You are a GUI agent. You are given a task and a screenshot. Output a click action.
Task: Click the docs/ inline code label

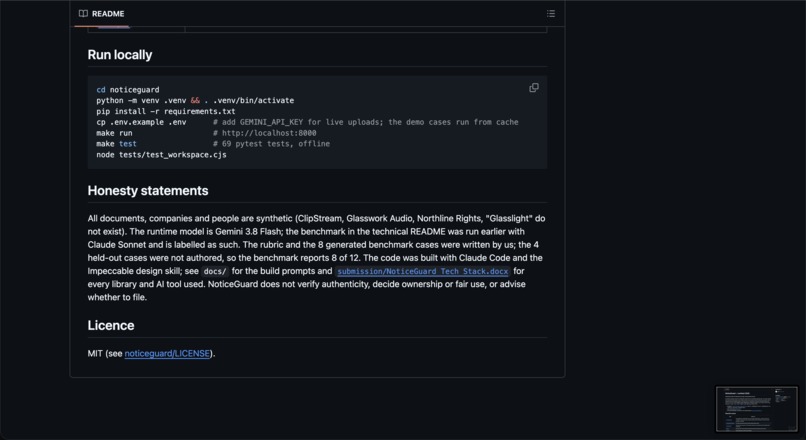[215, 271]
